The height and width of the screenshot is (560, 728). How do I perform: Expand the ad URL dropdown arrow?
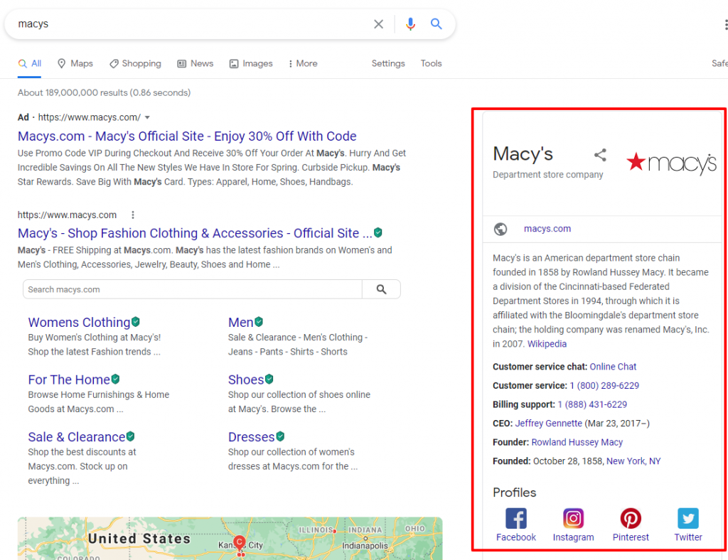(x=147, y=117)
